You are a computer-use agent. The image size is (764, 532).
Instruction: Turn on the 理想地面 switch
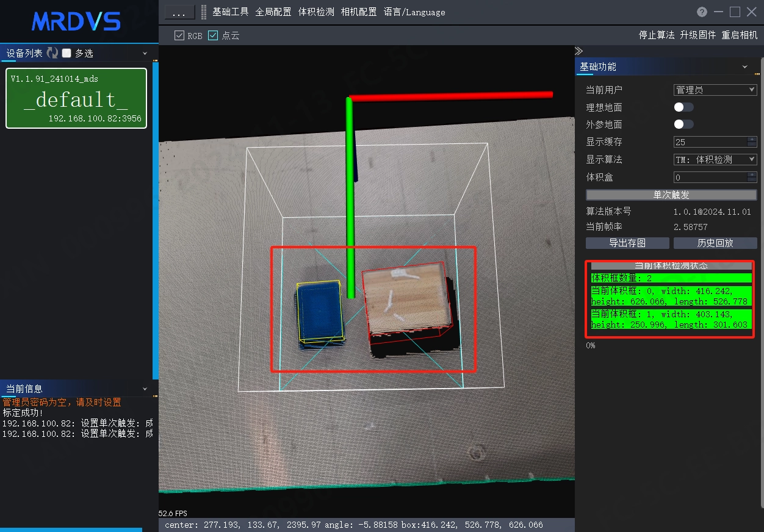coord(683,107)
